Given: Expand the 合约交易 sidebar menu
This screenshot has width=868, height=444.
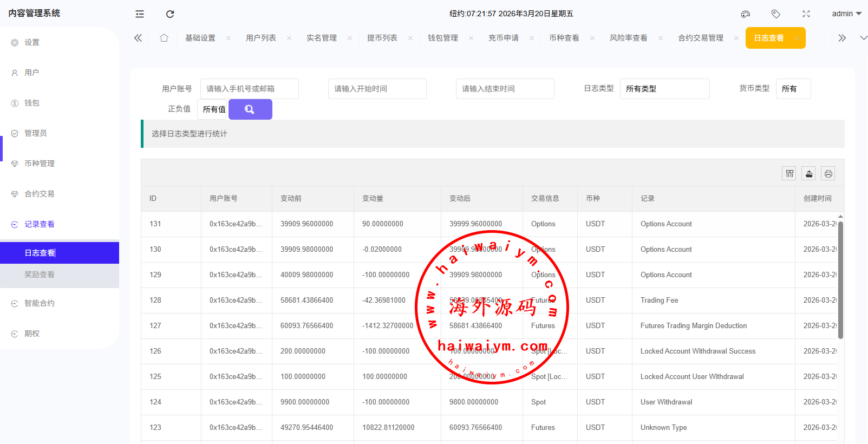Looking at the screenshot, I should coord(40,194).
